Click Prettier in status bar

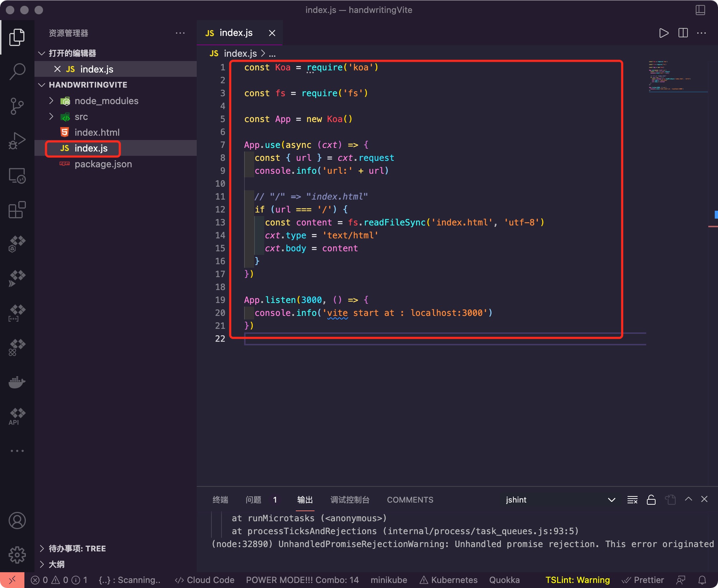pos(643,580)
